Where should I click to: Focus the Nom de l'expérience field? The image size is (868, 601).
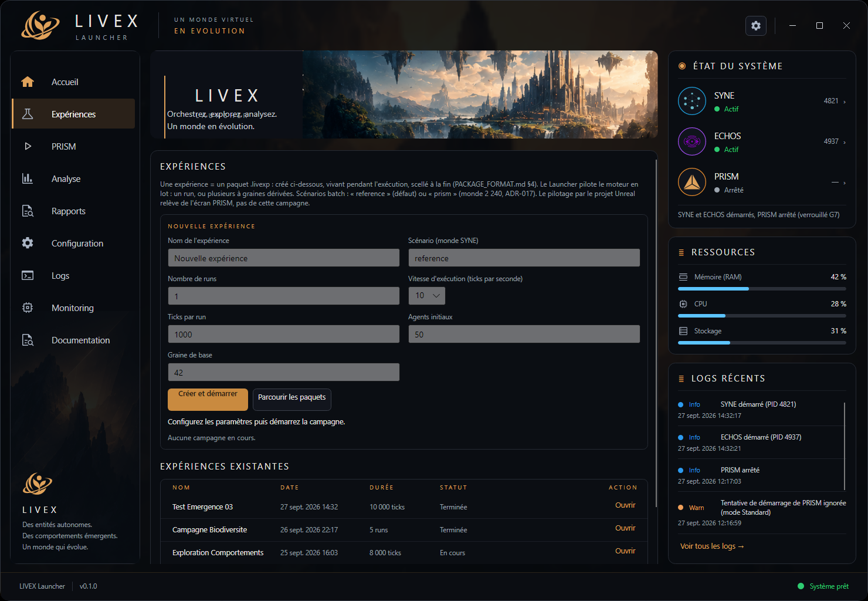click(x=284, y=258)
